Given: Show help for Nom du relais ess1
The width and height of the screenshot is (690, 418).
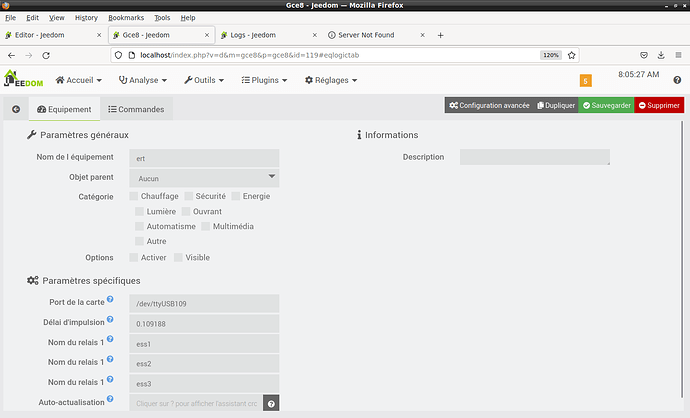Looking at the screenshot, I should (110, 339).
